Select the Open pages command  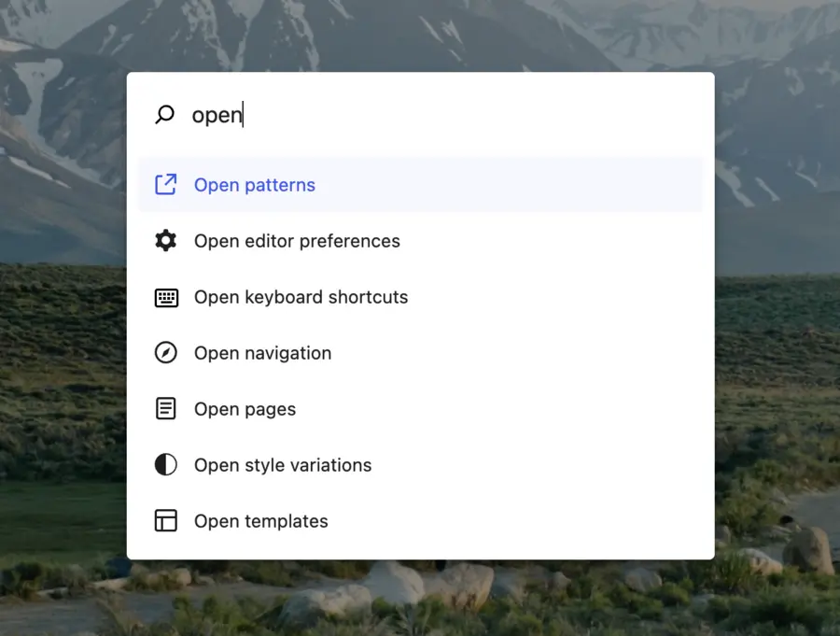(x=245, y=408)
